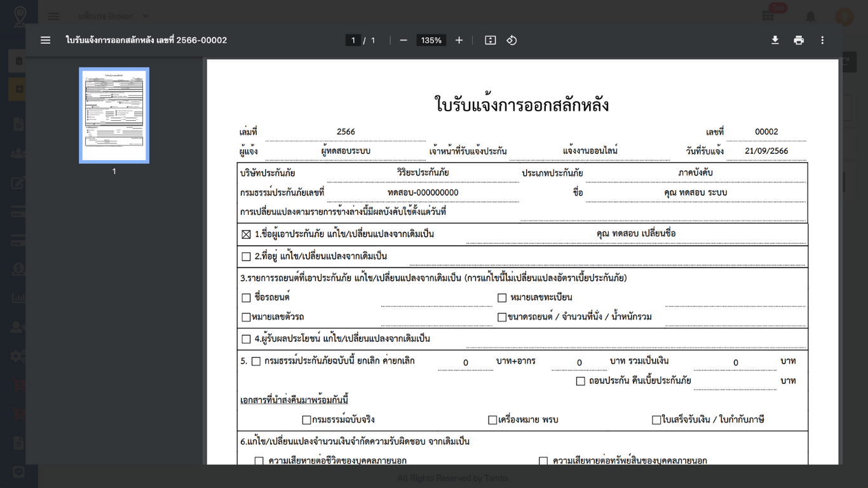Click the ใบเสร็จรับเงิน / ใบกำกับภาษี checkbox
This screenshot has width=868, height=488.
click(x=656, y=420)
